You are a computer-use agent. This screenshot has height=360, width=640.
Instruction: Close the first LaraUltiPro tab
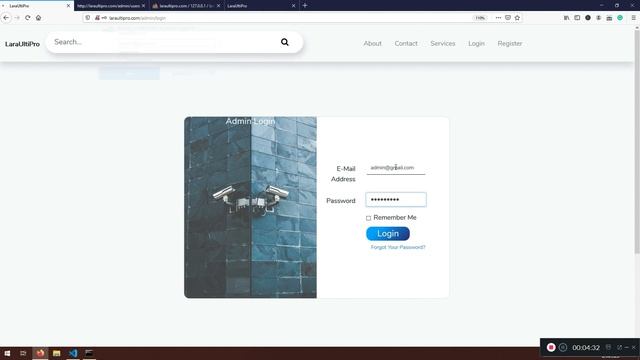tap(68, 6)
